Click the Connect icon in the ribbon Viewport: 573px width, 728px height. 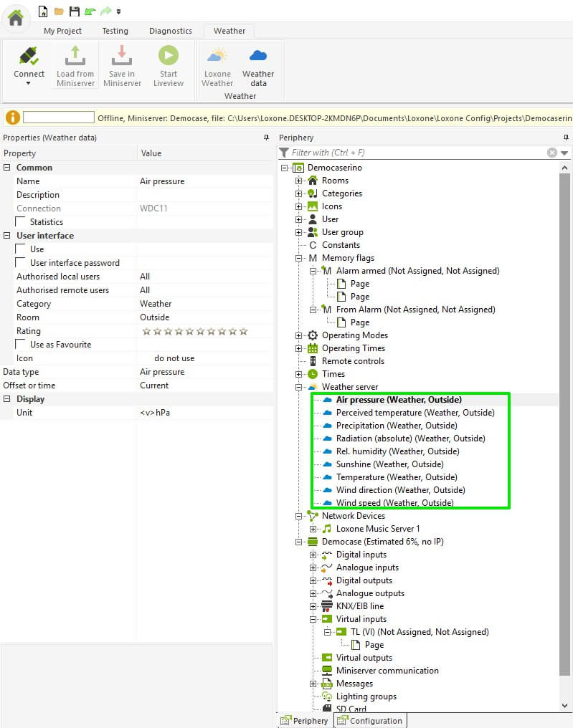29,57
